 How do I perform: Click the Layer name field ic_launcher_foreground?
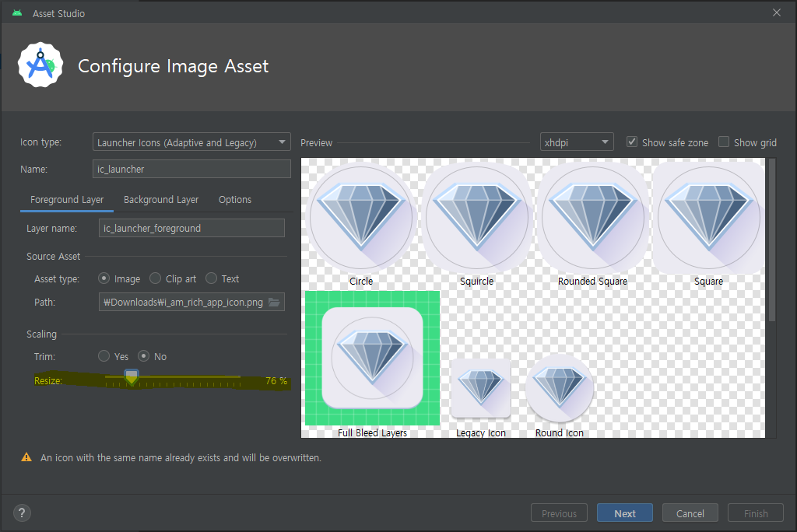click(191, 228)
